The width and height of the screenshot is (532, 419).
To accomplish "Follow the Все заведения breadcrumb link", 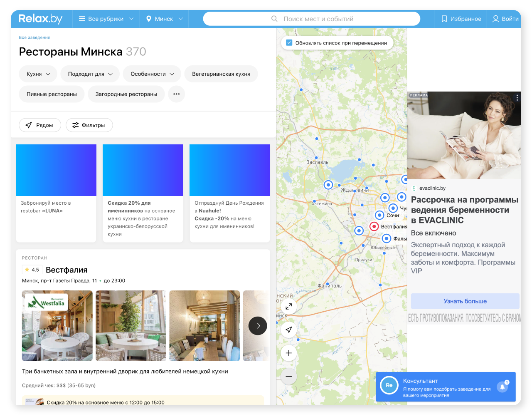I will 34,37.
